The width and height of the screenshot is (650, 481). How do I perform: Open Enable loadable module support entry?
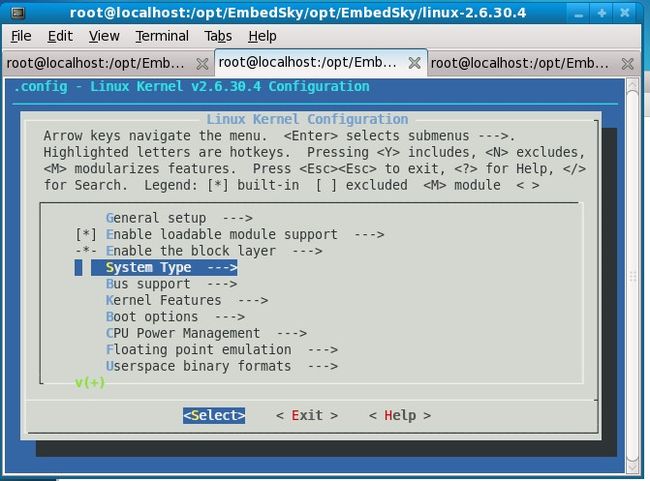tap(245, 235)
